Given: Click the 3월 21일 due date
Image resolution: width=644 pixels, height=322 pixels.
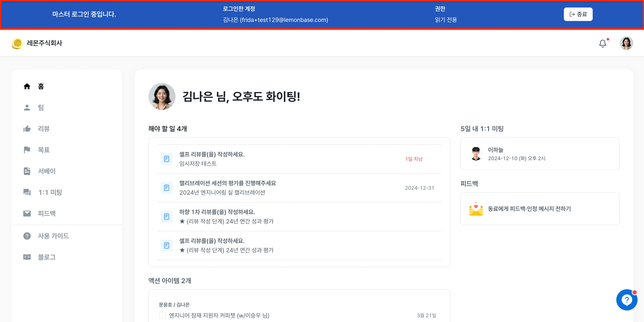Looking at the screenshot, I should [x=426, y=316].
